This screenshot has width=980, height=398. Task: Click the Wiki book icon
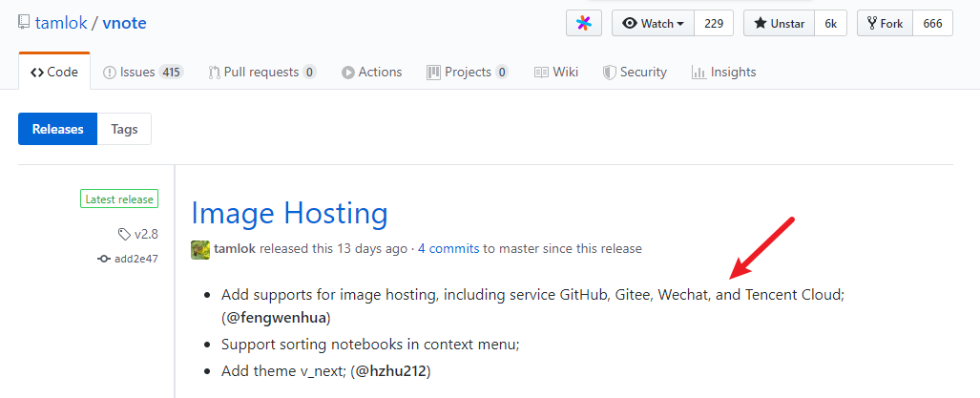click(x=541, y=73)
